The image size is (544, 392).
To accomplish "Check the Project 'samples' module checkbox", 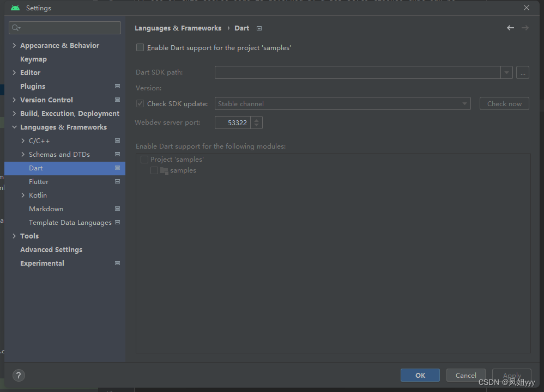I will click(144, 159).
